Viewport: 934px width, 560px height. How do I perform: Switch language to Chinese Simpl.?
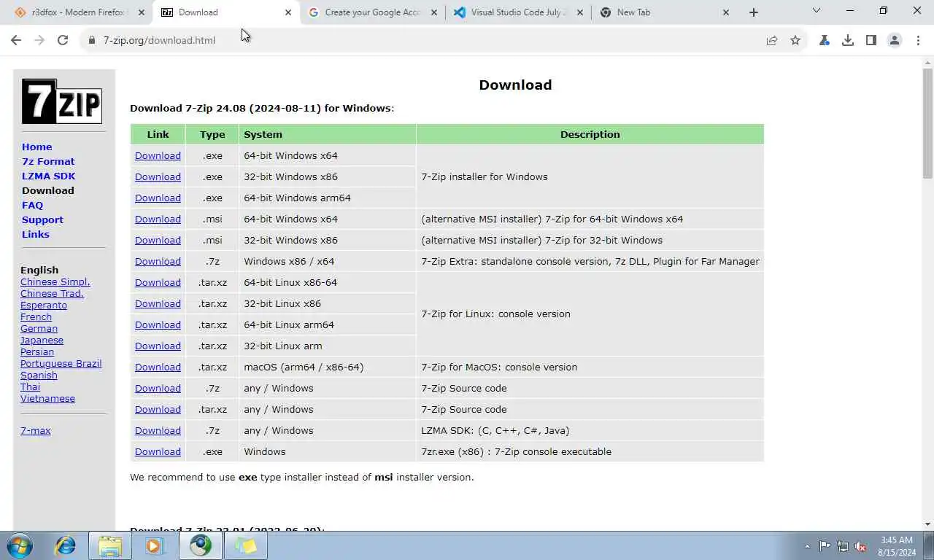coord(55,281)
